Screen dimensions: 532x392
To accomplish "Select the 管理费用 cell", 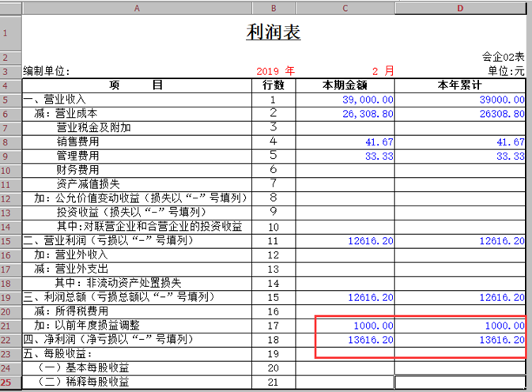I will click(x=137, y=156).
